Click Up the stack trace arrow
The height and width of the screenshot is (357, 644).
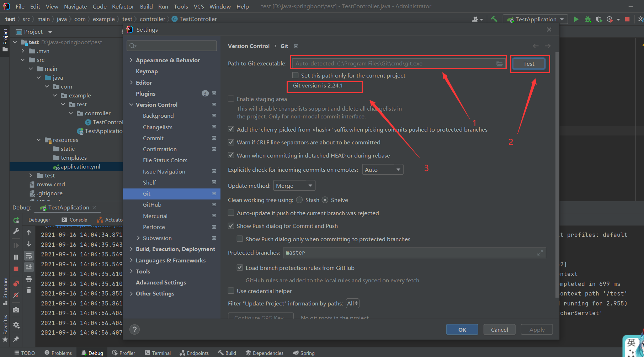29,233
